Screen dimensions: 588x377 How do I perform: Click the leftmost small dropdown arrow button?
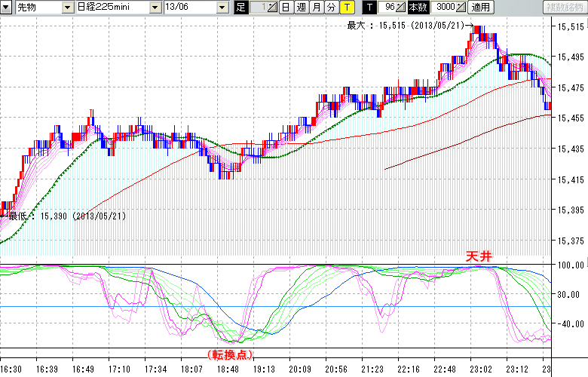7,7
